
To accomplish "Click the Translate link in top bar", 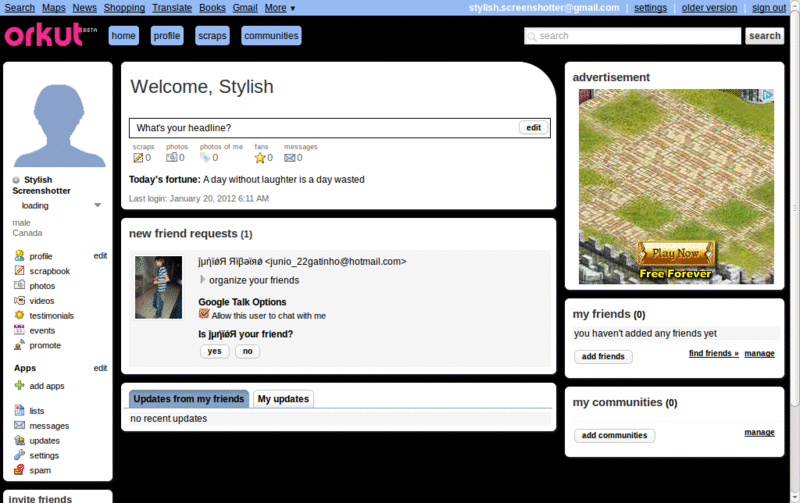I will 172,8.
